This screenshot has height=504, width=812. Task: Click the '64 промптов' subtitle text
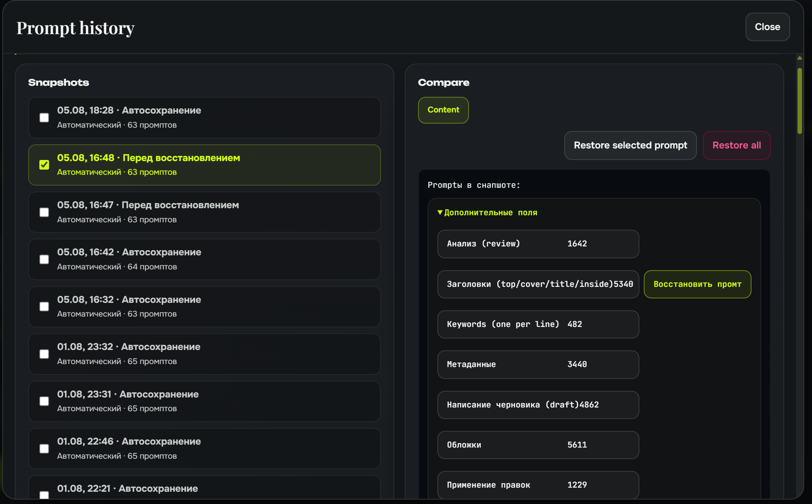coord(152,267)
